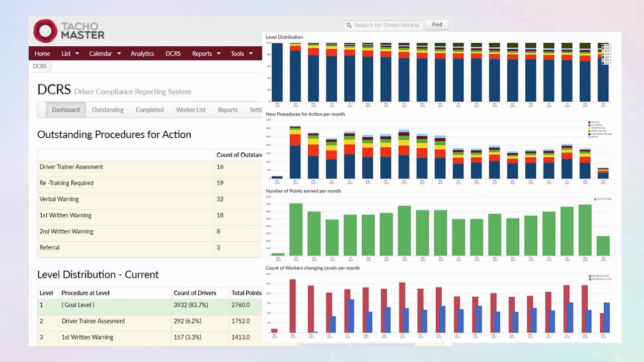
Task: Click the 1413.0 total points cell
Action: pos(240,337)
